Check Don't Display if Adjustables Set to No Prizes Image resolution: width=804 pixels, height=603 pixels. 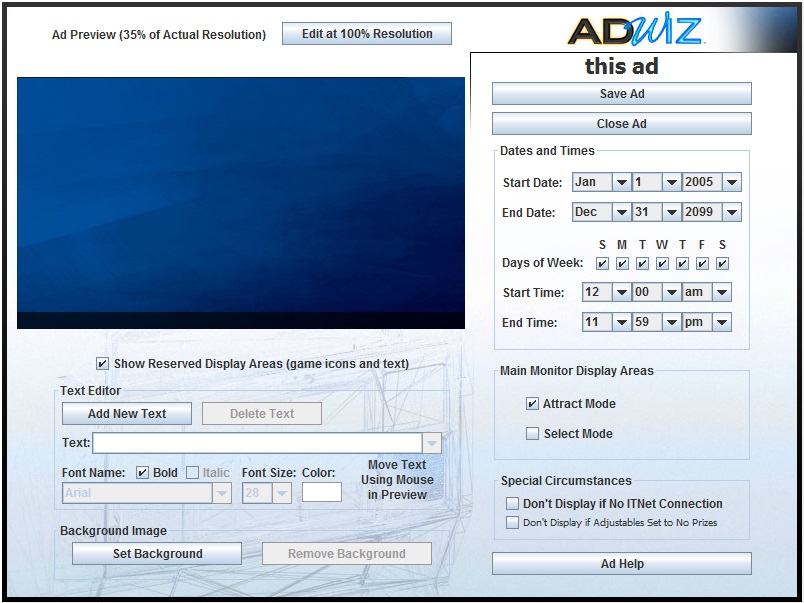tap(512, 522)
